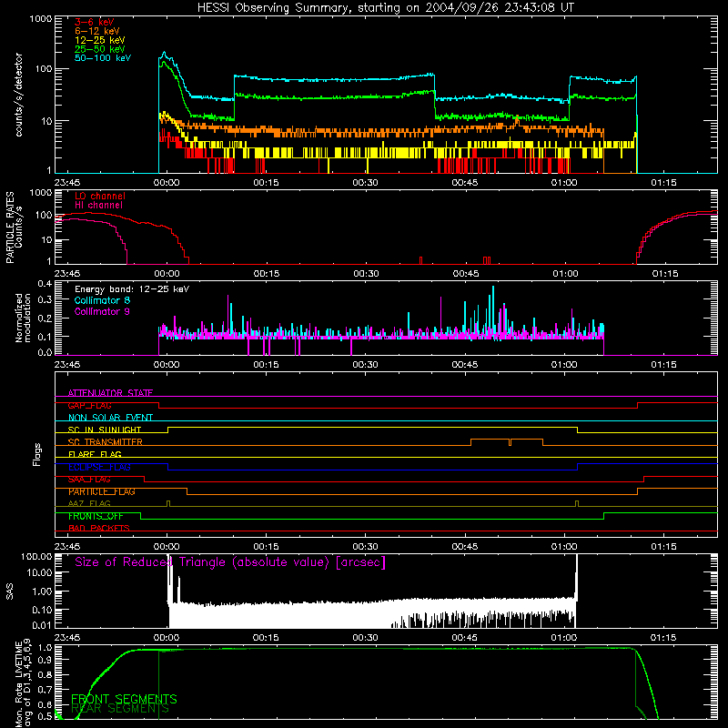Click the HESSI Observing Summary title text
Image resolution: width=728 pixels, height=728 pixels.
[x=385, y=8]
